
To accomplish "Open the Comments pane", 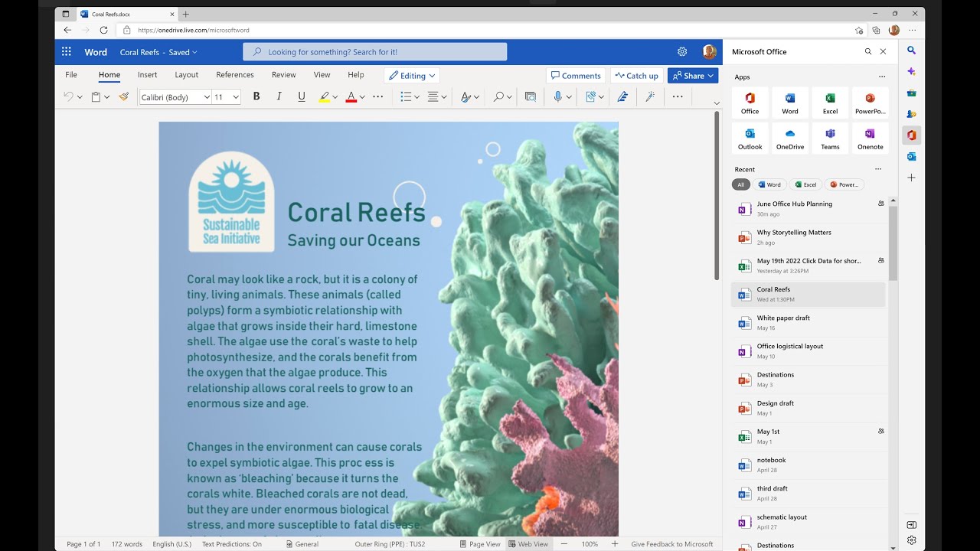I will click(x=576, y=76).
